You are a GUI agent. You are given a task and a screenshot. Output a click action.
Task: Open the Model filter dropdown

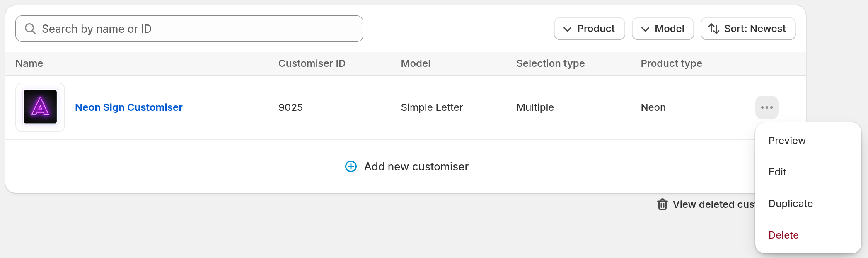[662, 29]
